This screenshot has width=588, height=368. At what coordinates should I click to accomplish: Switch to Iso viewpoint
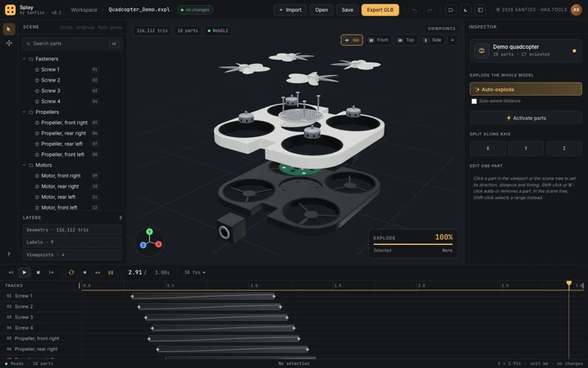coord(352,40)
